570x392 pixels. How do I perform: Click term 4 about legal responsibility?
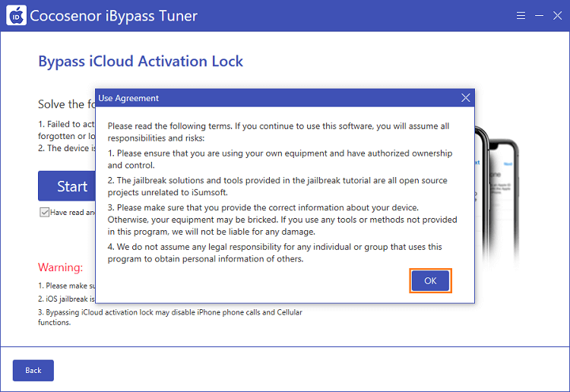pyautogui.click(x=274, y=253)
